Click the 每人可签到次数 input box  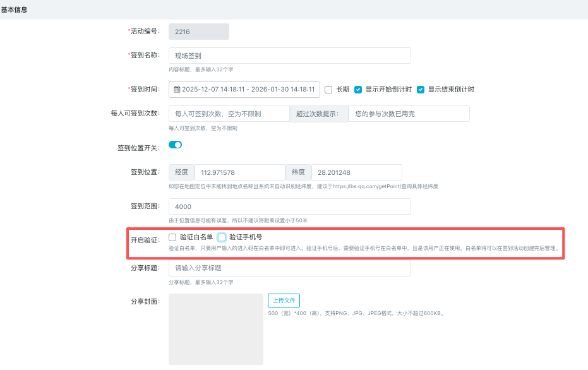pyautogui.click(x=229, y=114)
